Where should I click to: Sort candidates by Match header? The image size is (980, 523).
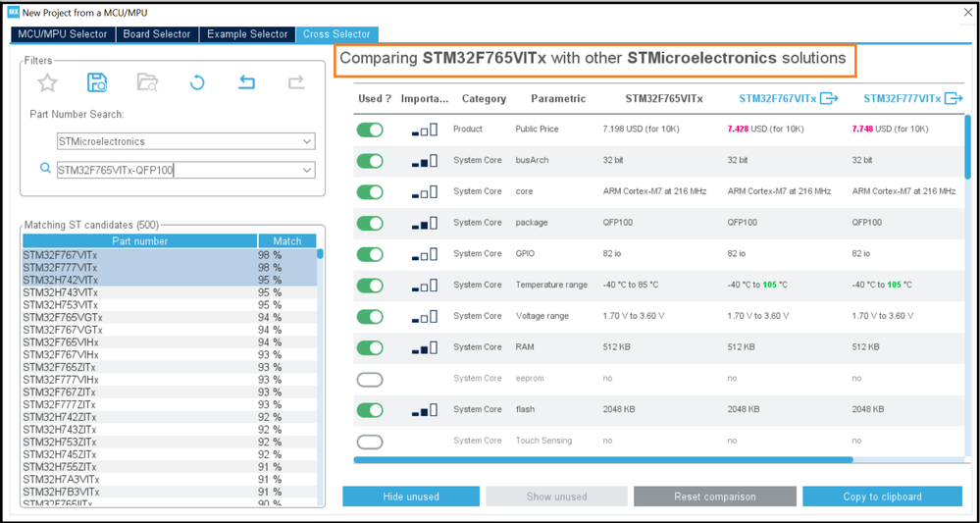point(287,241)
